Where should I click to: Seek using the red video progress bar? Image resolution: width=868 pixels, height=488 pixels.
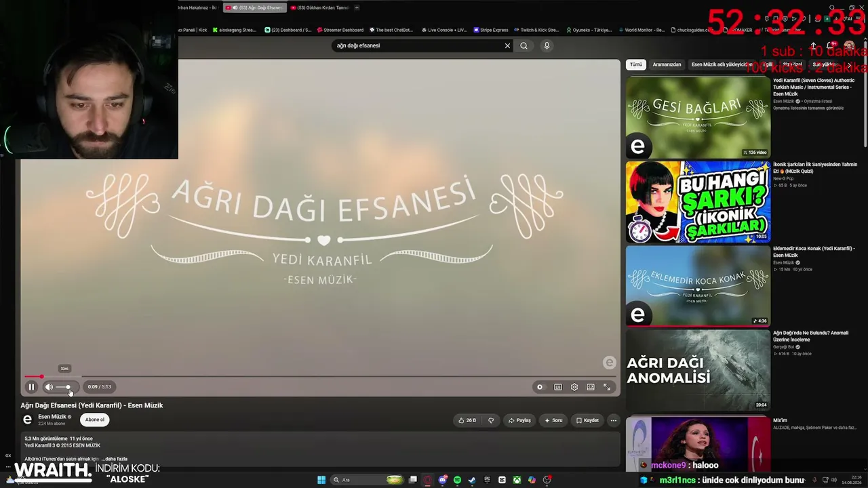click(320, 376)
